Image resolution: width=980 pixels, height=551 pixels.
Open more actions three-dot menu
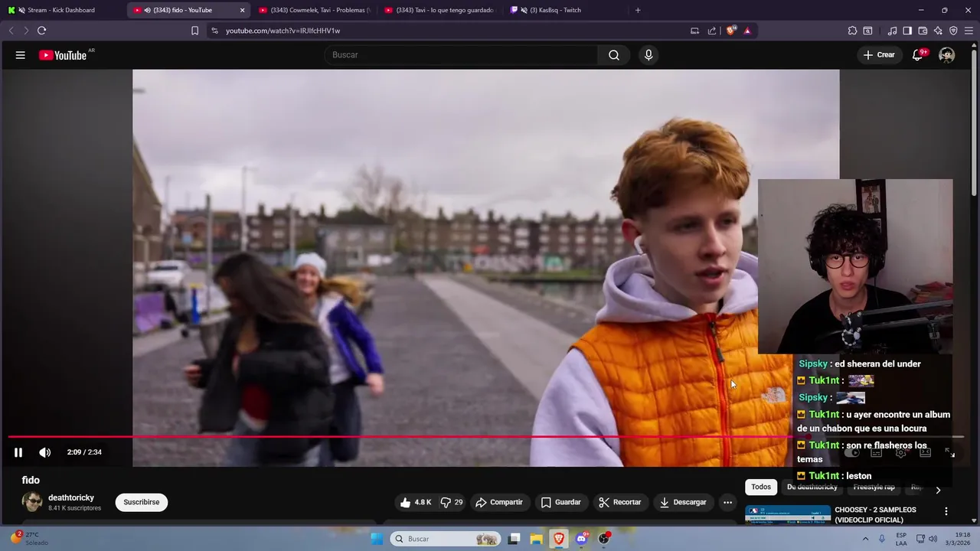727,503
